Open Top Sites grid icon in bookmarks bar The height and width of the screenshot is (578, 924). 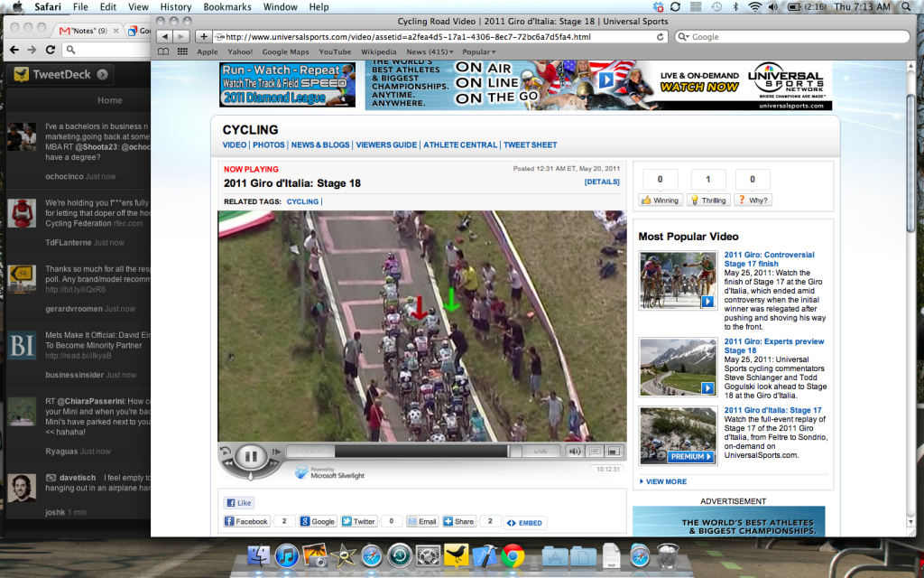182,51
